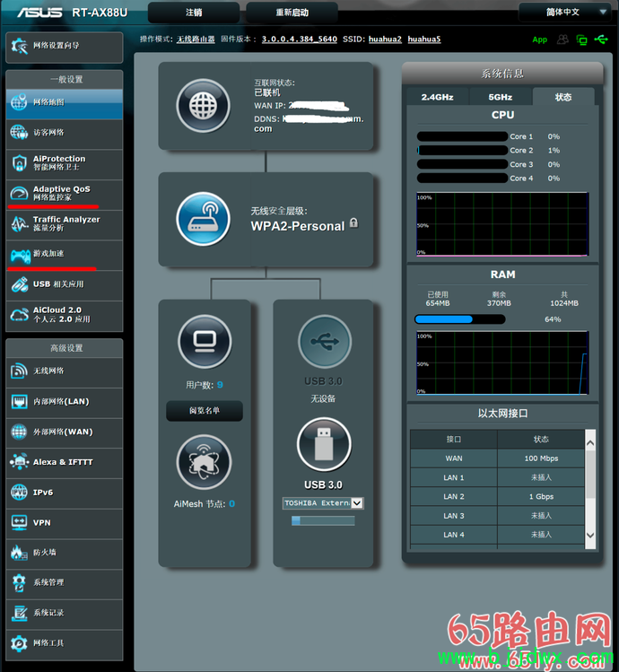The image size is (619, 672).
Task: Open the huahua5 SSID link
Action: 424,39
